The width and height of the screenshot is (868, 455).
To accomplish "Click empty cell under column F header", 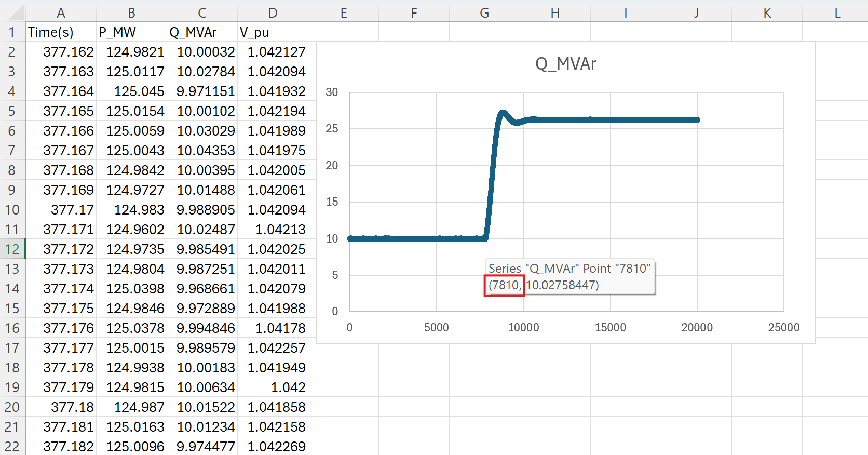I will point(414,32).
